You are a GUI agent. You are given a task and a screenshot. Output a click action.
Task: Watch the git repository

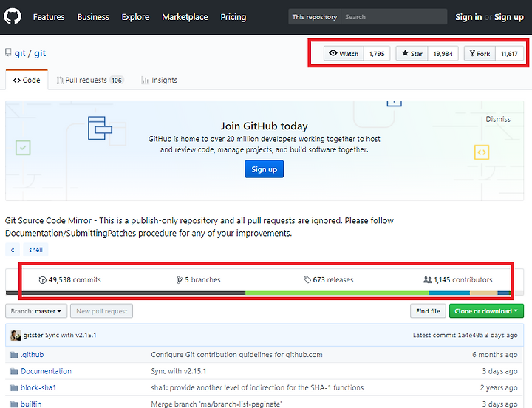[x=344, y=54]
